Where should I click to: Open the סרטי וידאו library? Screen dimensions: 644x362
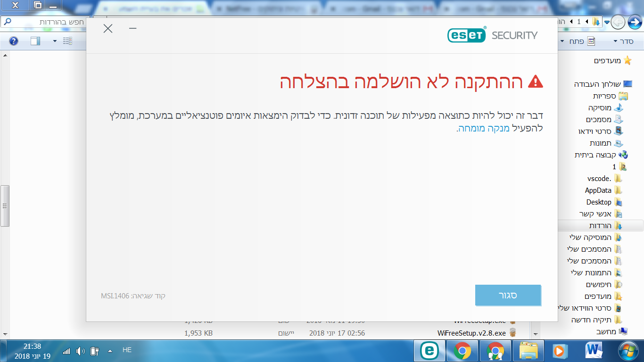[x=600, y=131]
